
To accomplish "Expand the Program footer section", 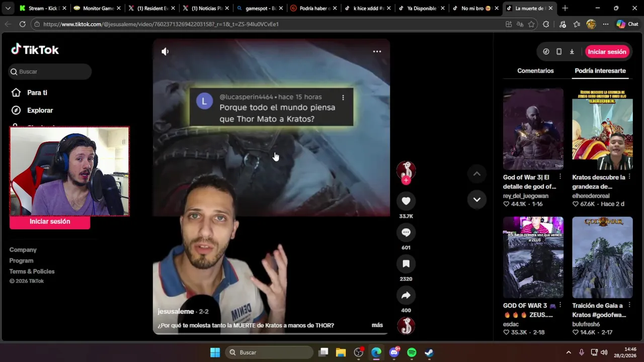I will pyautogui.click(x=21, y=260).
